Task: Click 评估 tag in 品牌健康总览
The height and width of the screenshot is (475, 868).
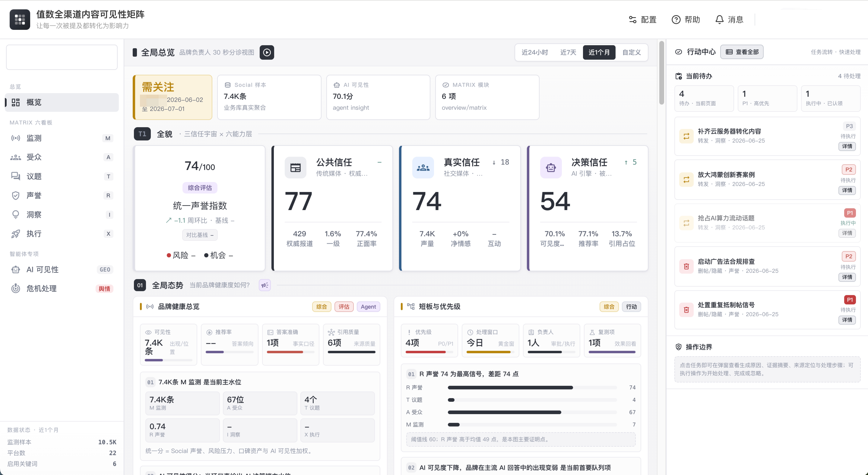Action: (344, 306)
